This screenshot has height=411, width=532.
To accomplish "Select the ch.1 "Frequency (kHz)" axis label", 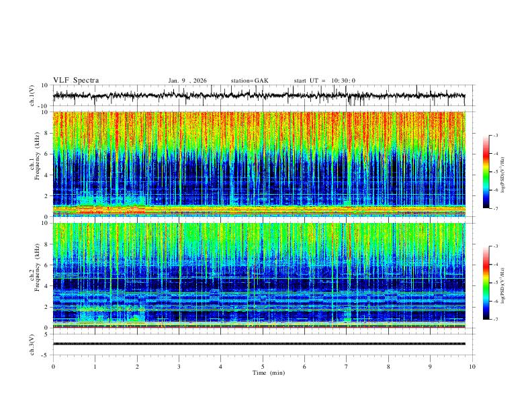I will tap(38, 155).
